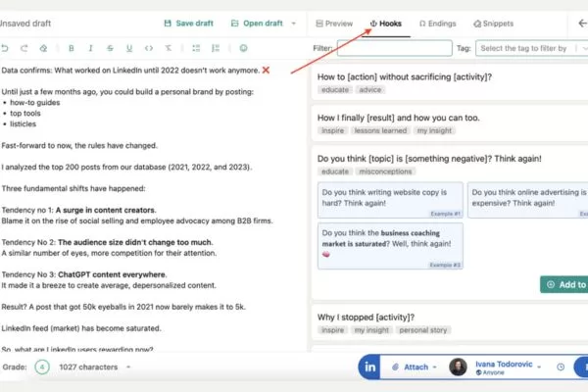
Task: Click the LinkedIn logo button
Action: tap(369, 367)
